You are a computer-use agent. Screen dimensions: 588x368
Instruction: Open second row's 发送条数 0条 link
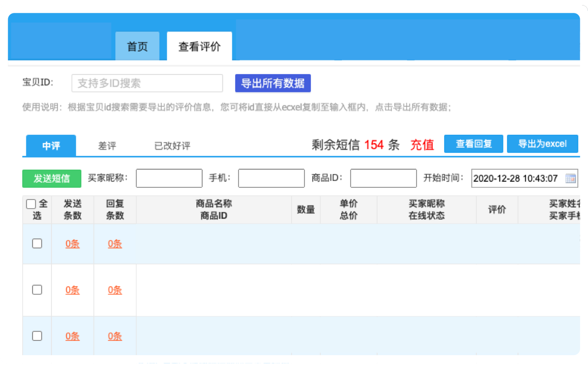[73, 290]
